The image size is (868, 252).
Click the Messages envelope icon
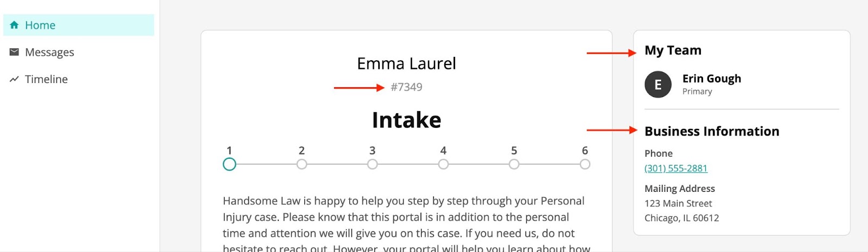tap(14, 52)
